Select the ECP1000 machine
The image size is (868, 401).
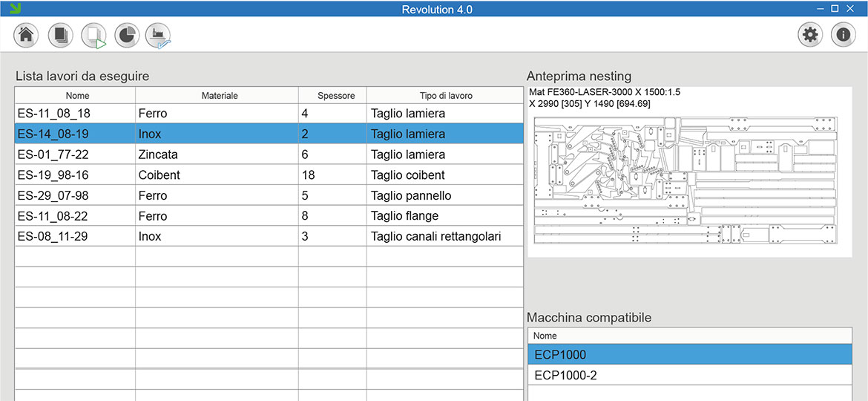[x=690, y=354]
